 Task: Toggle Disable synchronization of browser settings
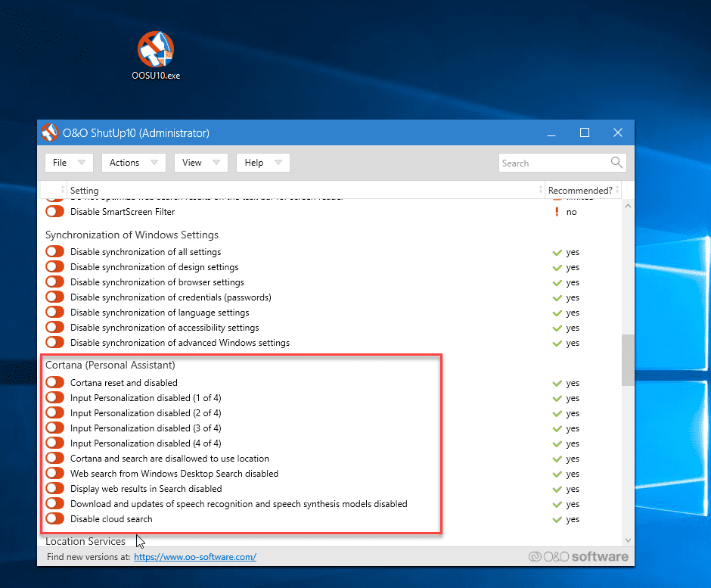coord(55,282)
